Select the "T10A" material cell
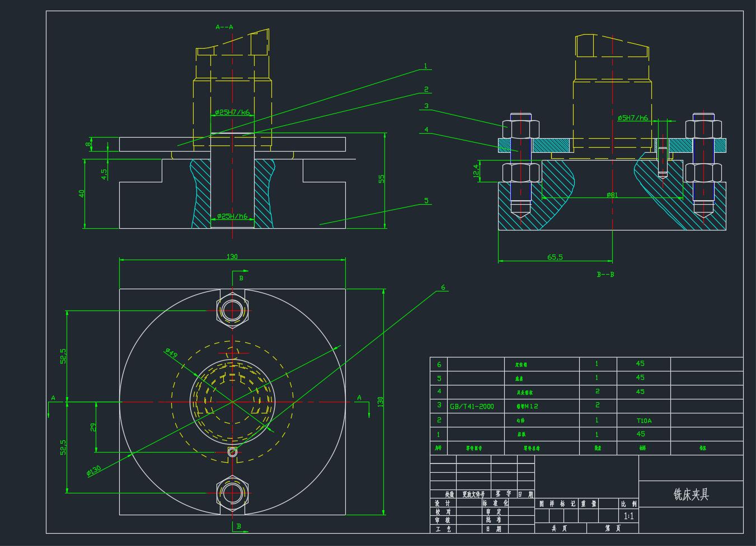This screenshot has height=546, width=756. pyautogui.click(x=644, y=421)
